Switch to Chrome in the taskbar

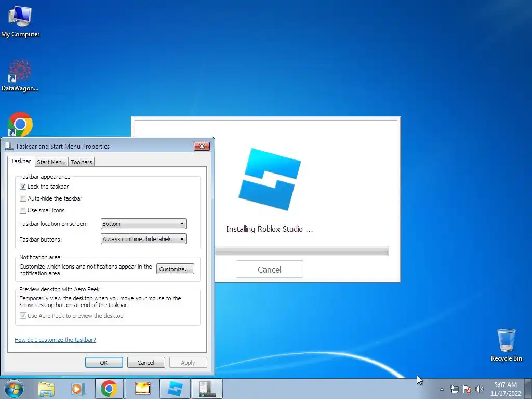pos(109,389)
